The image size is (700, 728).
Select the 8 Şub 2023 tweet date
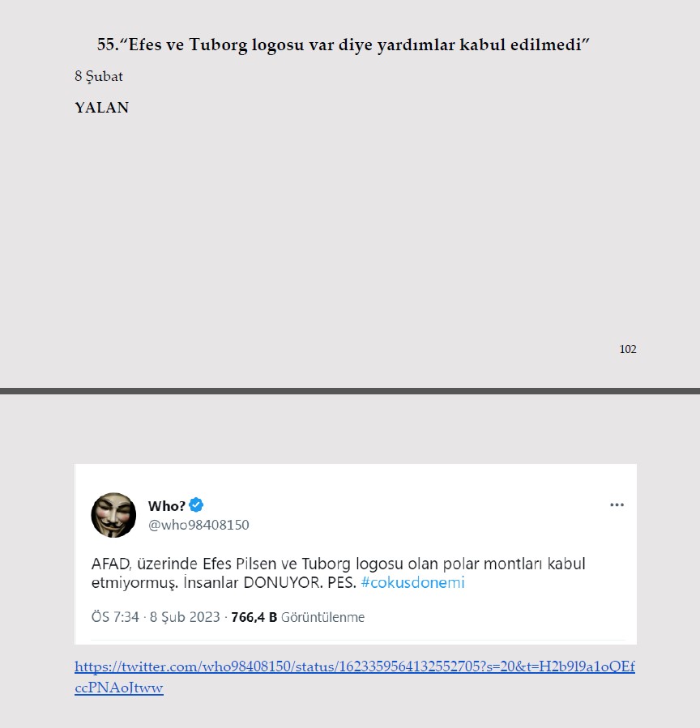click(185, 617)
